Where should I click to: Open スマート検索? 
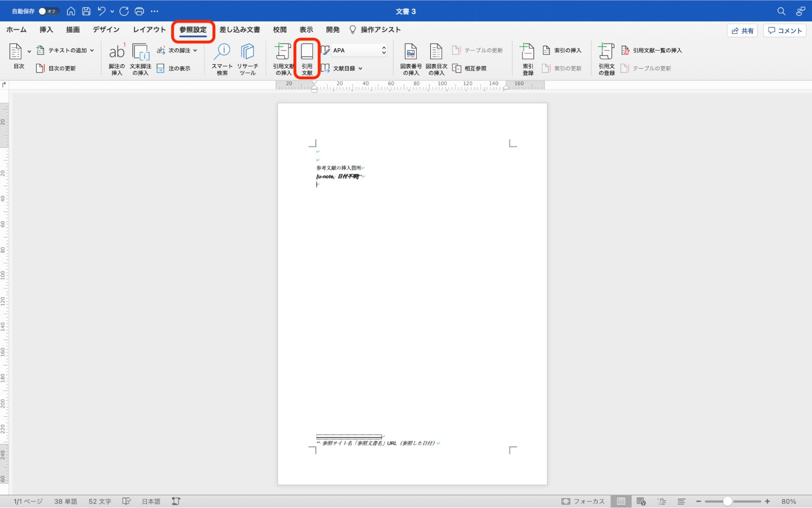pos(222,59)
